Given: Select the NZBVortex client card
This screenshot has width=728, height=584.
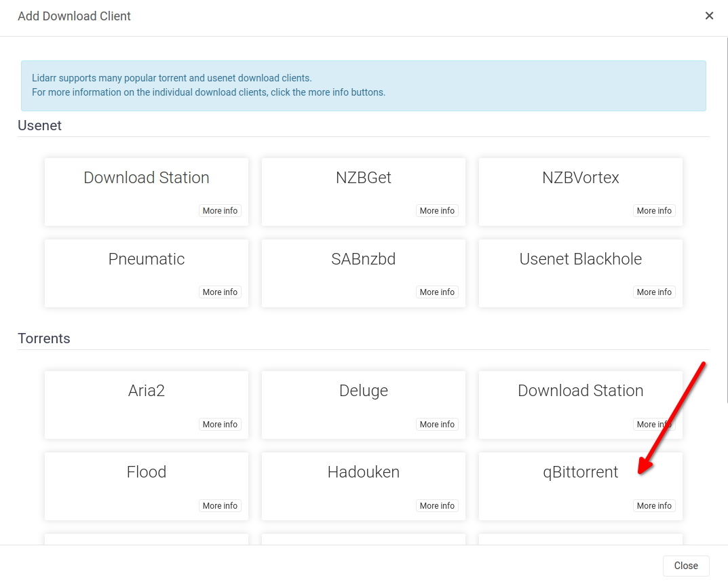Looking at the screenshot, I should [x=580, y=192].
